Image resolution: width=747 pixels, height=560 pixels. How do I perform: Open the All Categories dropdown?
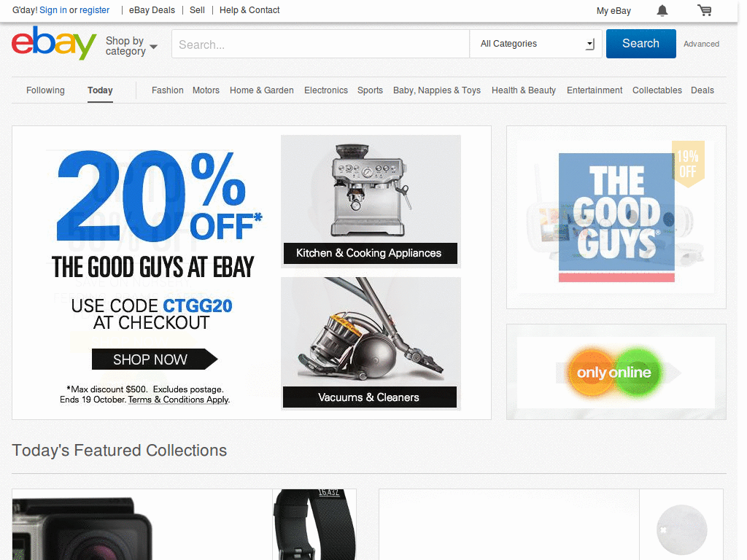[x=535, y=44]
